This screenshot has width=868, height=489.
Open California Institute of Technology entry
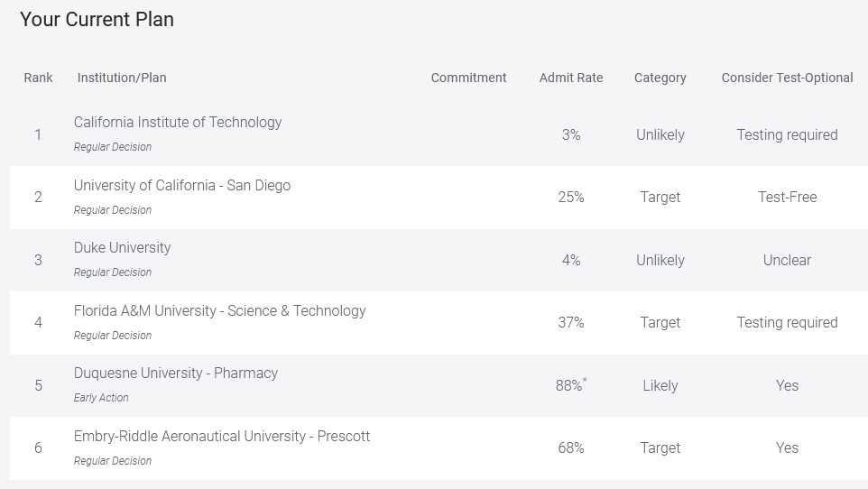(178, 122)
